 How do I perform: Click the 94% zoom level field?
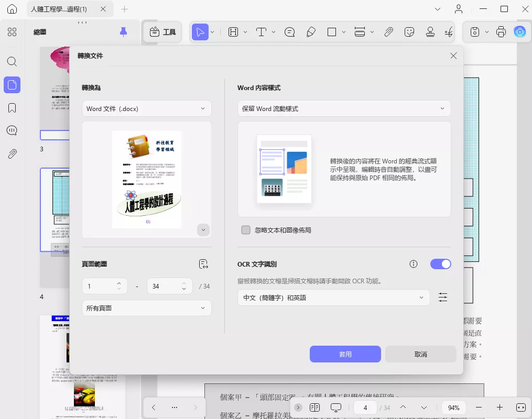pos(453,407)
